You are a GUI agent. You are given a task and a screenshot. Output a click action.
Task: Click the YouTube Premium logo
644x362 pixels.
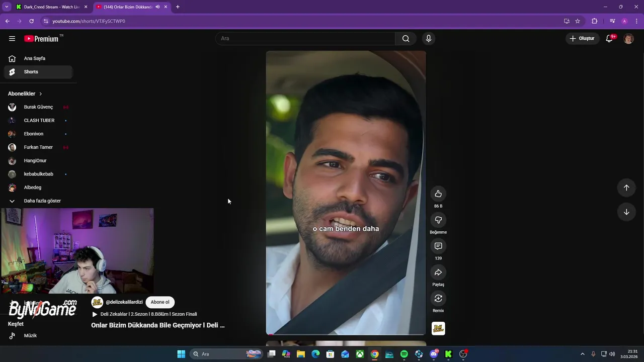pyautogui.click(x=42, y=39)
